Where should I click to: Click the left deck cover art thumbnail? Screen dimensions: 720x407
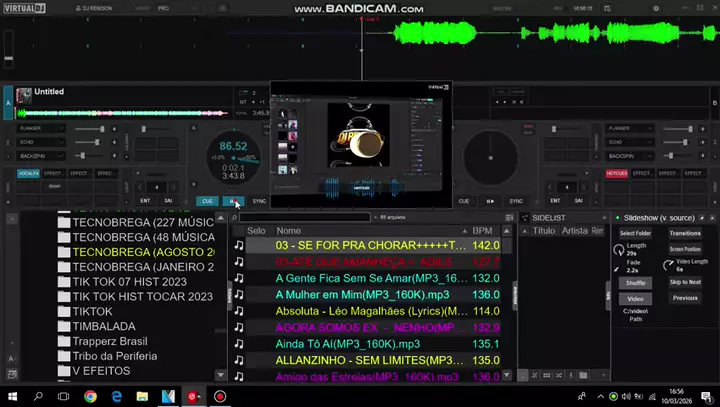point(23,95)
